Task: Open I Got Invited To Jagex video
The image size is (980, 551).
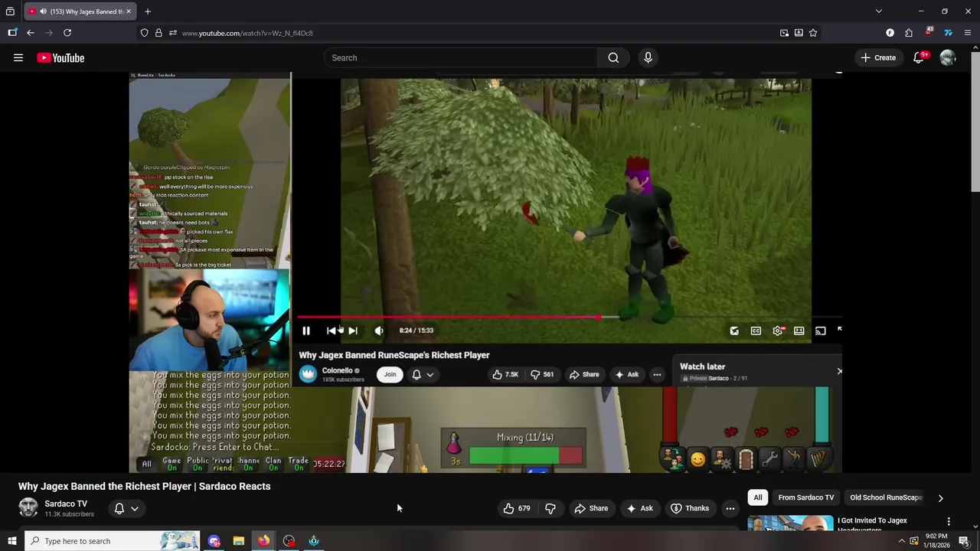Action: (x=872, y=524)
